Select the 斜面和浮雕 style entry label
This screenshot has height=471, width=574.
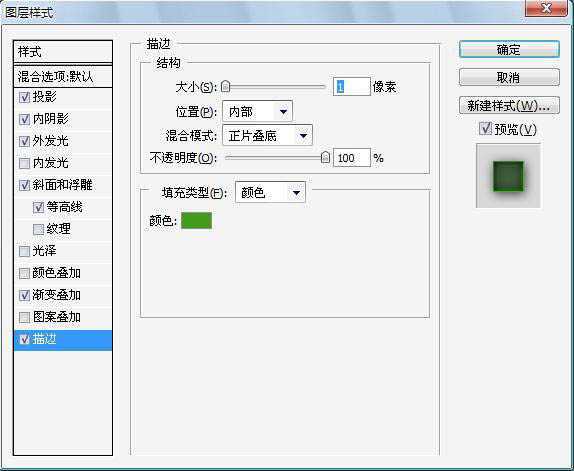pos(63,185)
